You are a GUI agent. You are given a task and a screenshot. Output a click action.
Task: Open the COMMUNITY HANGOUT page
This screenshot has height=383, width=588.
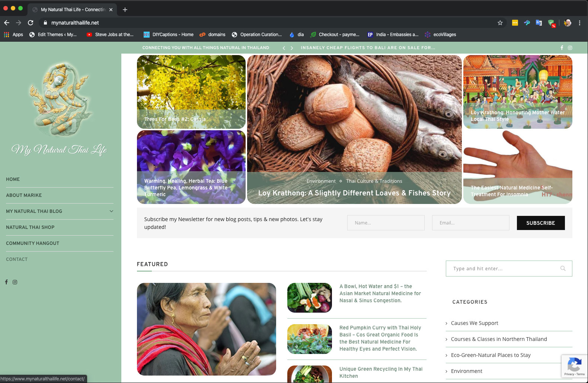tap(33, 243)
